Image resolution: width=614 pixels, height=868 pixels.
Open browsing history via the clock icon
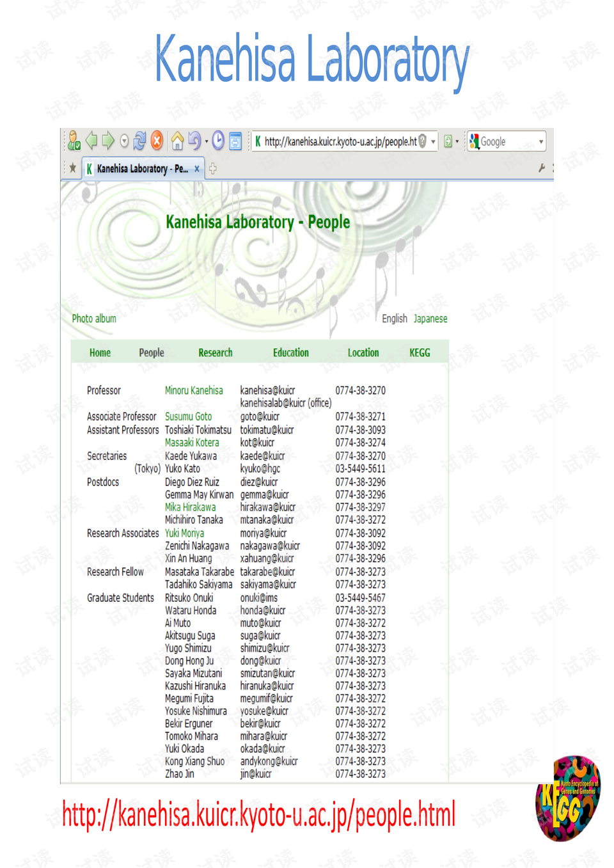click(219, 142)
